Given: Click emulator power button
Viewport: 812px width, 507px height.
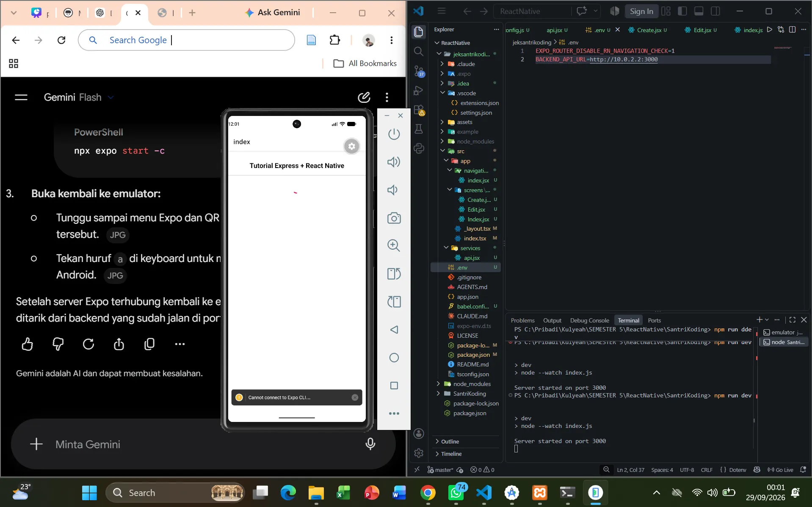Looking at the screenshot, I should click(x=394, y=134).
